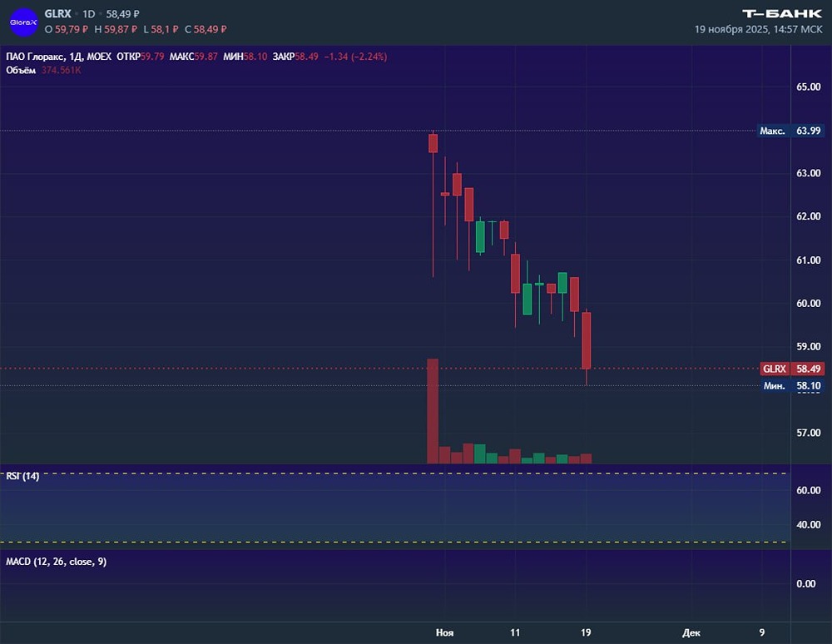Image resolution: width=832 pixels, height=644 pixels.
Task: Click the change value −1.34 (−2.24%)
Action: (x=355, y=57)
